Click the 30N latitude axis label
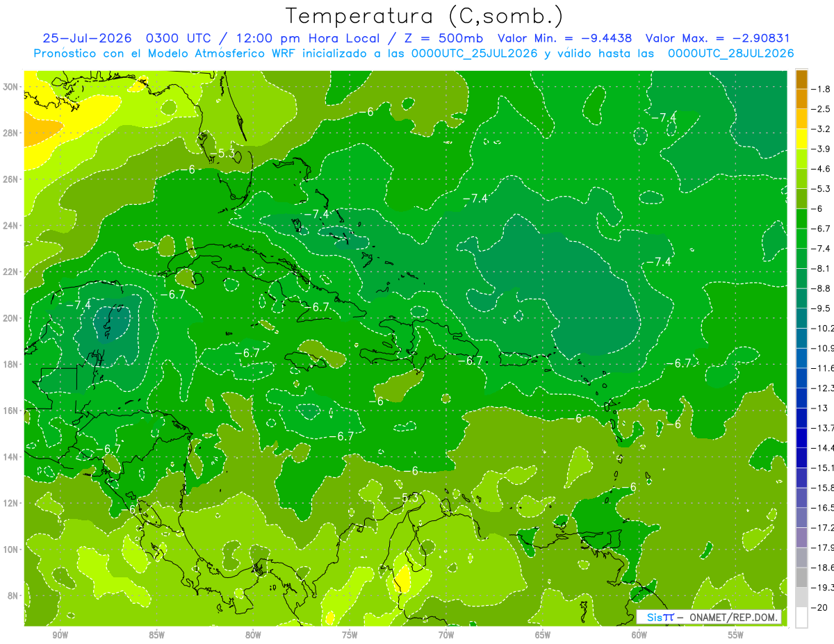This screenshot has height=644, width=834. [x=12, y=87]
